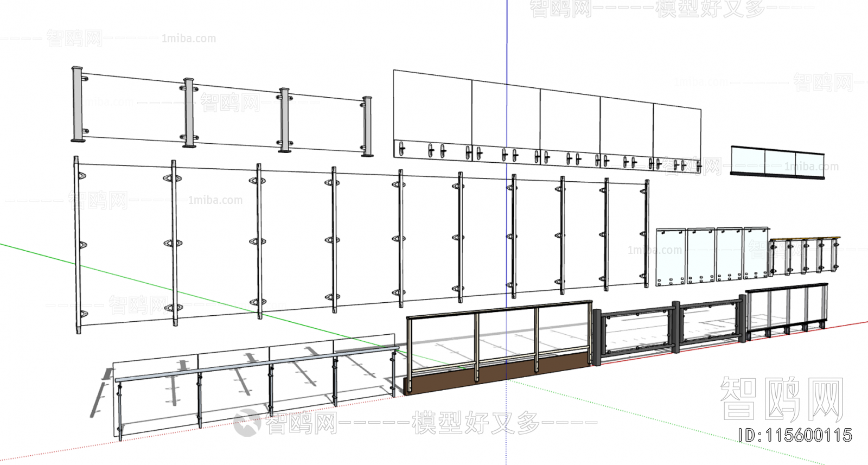This screenshot has width=868, height=465.
Task: Click the 模型好又多 watermark text at bottom center
Action: (475, 423)
